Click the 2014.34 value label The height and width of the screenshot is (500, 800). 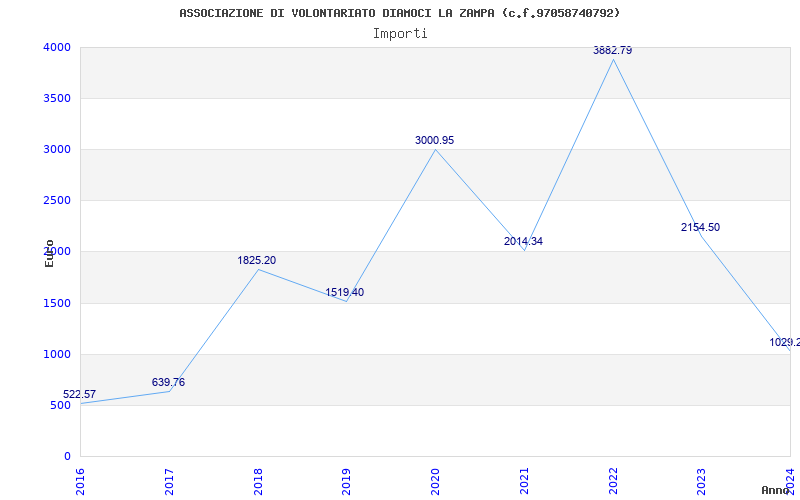tap(523, 241)
